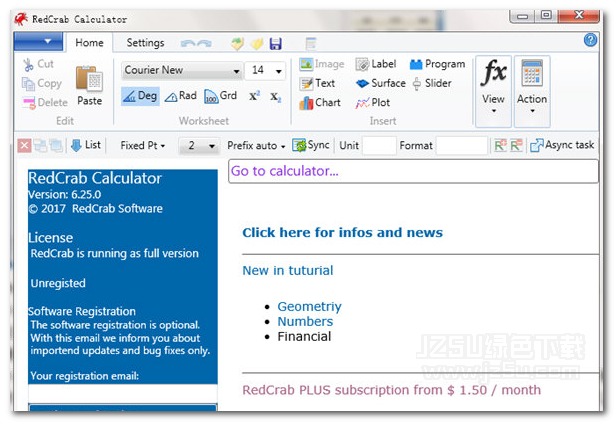Click here for infos and news link

[342, 233]
